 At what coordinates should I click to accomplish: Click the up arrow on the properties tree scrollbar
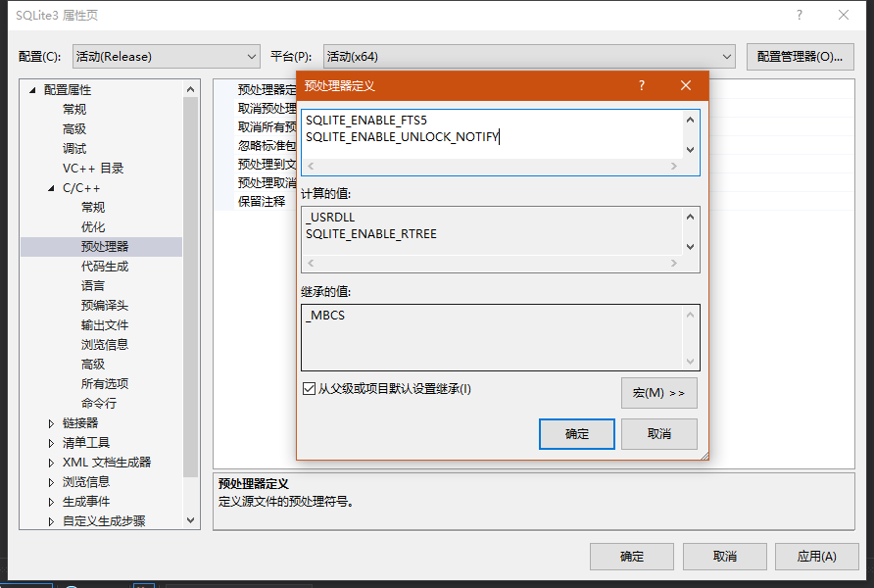(192, 87)
